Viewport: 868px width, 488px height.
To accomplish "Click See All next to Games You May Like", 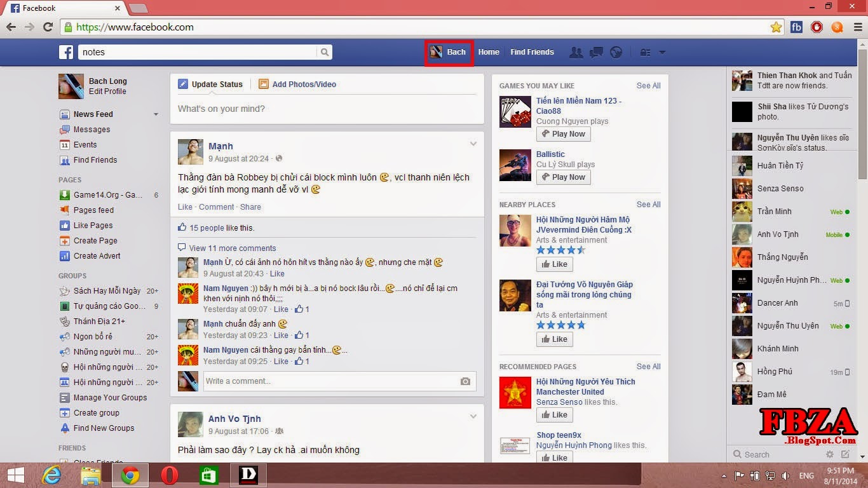I will click(x=648, y=86).
